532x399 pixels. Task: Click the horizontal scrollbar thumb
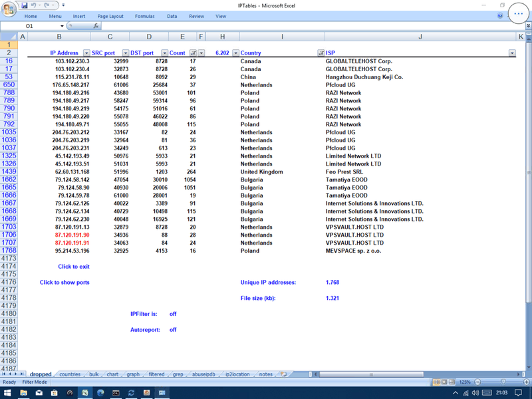(x=371, y=374)
